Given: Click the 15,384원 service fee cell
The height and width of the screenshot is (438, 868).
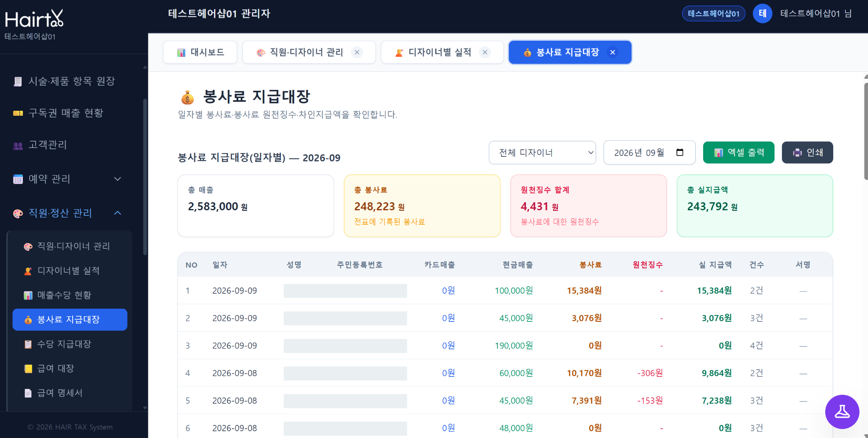Looking at the screenshot, I should point(584,291).
